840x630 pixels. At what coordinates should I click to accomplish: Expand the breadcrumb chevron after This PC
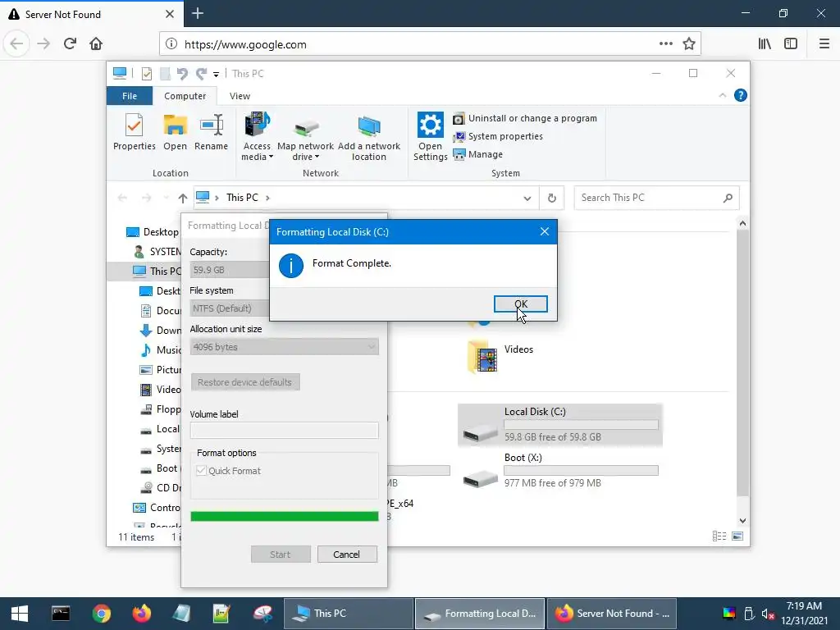point(268,199)
